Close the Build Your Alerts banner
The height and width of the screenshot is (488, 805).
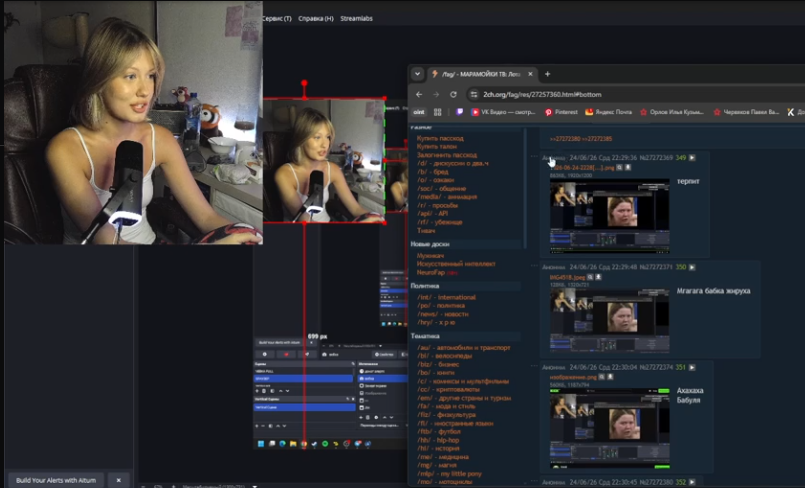point(119,480)
